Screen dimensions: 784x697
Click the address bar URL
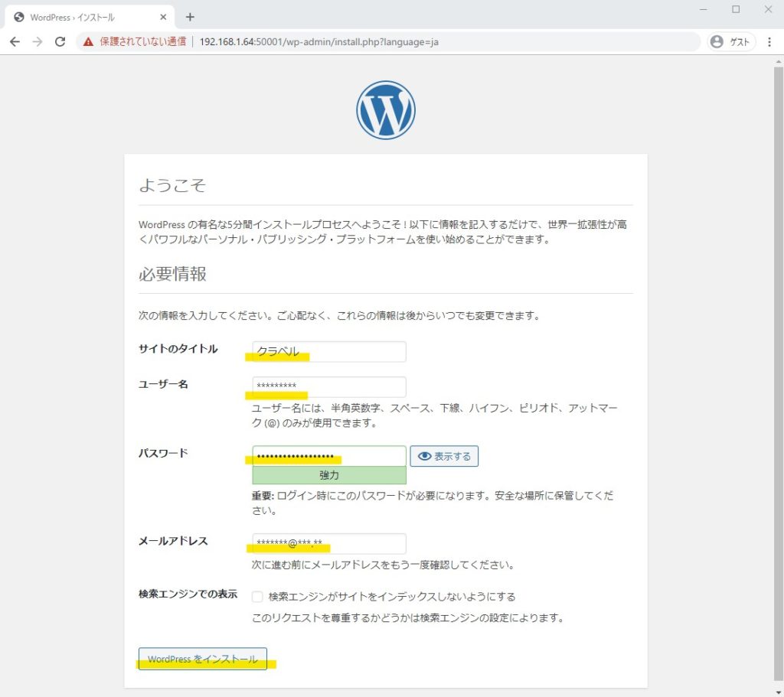click(318, 42)
